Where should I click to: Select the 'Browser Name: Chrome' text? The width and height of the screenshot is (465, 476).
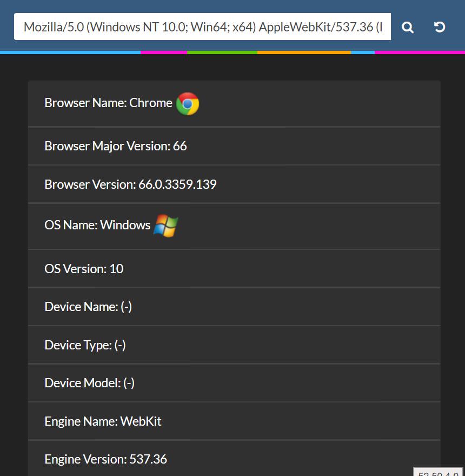point(108,103)
